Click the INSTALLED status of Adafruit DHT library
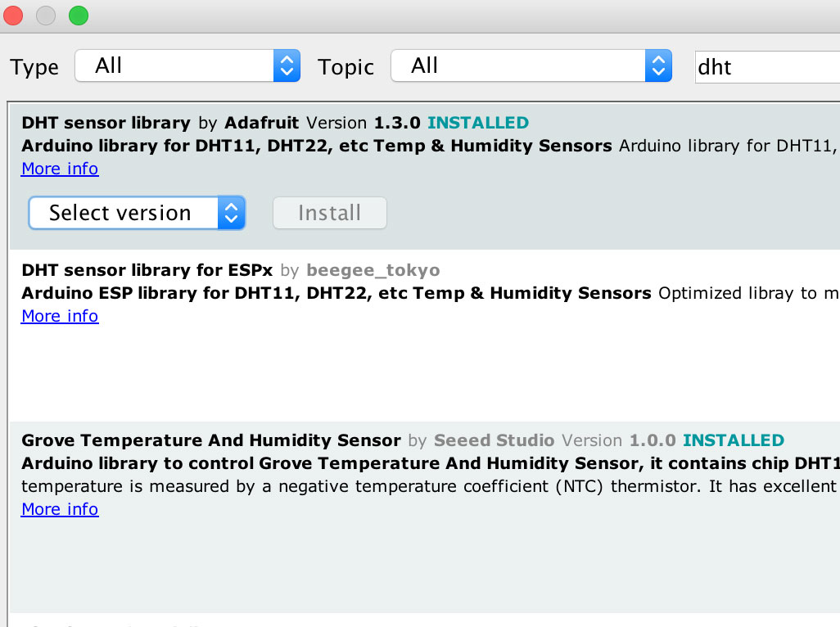Screen dimensions: 840x627 tap(478, 123)
